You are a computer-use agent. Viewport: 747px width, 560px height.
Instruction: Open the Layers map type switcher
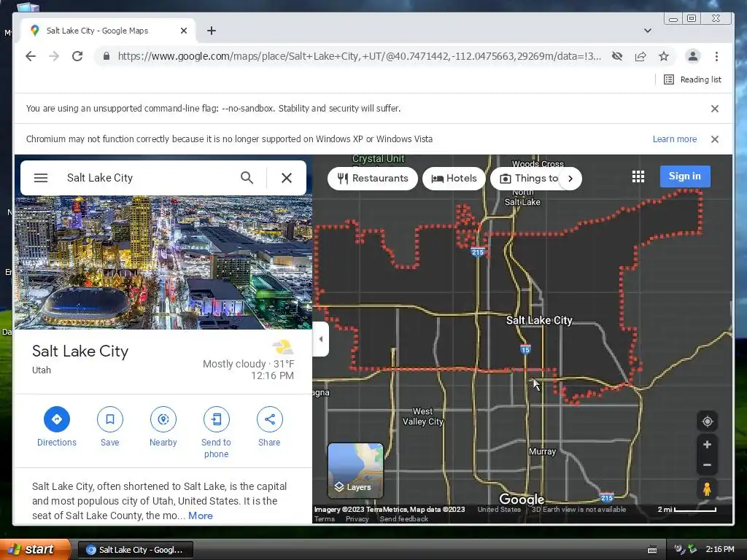pyautogui.click(x=355, y=470)
